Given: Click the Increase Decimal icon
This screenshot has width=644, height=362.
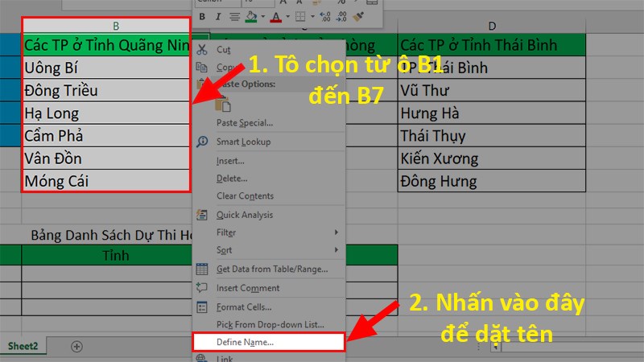Looking at the screenshot, I should (x=325, y=17).
